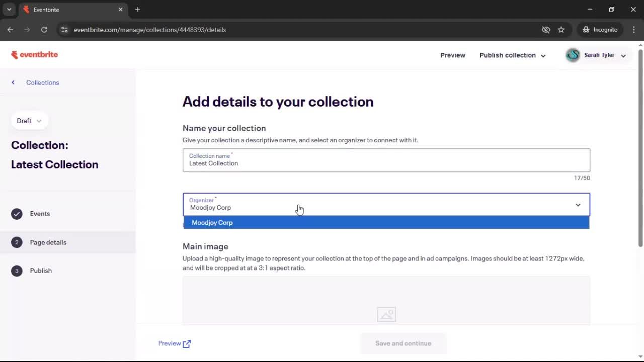
Task: Click the "Add details to your collection" heading
Action: tap(278, 102)
